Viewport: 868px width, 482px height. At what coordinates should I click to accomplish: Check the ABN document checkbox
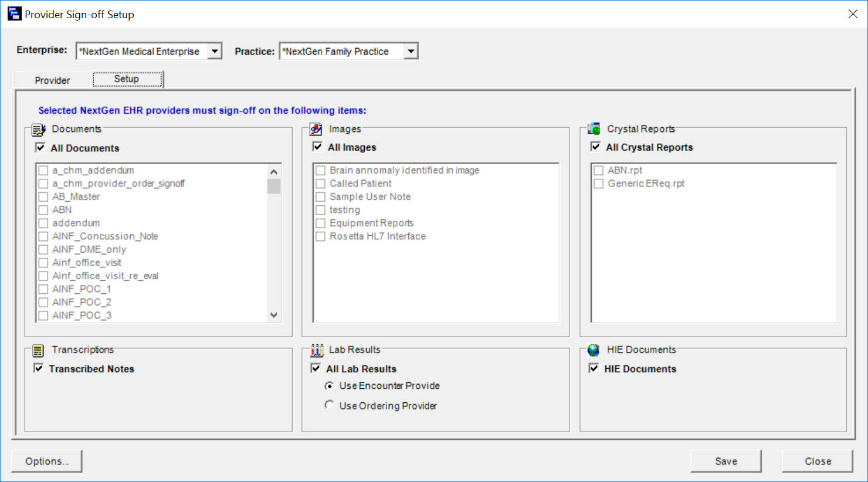[43, 210]
